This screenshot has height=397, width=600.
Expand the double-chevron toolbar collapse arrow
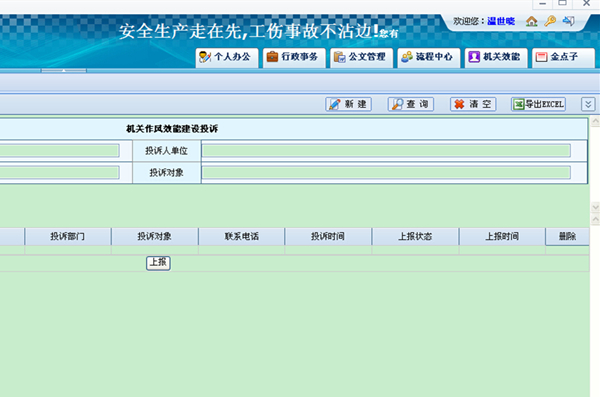click(589, 104)
